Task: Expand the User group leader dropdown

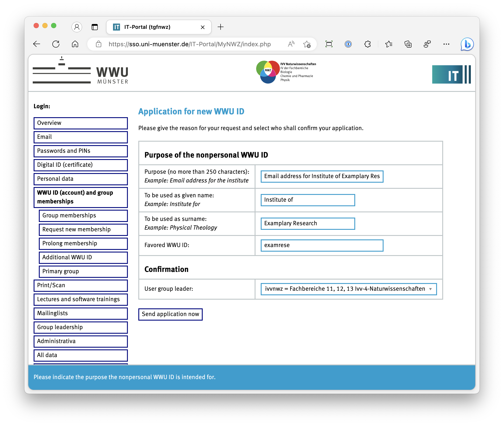Action: [349, 289]
